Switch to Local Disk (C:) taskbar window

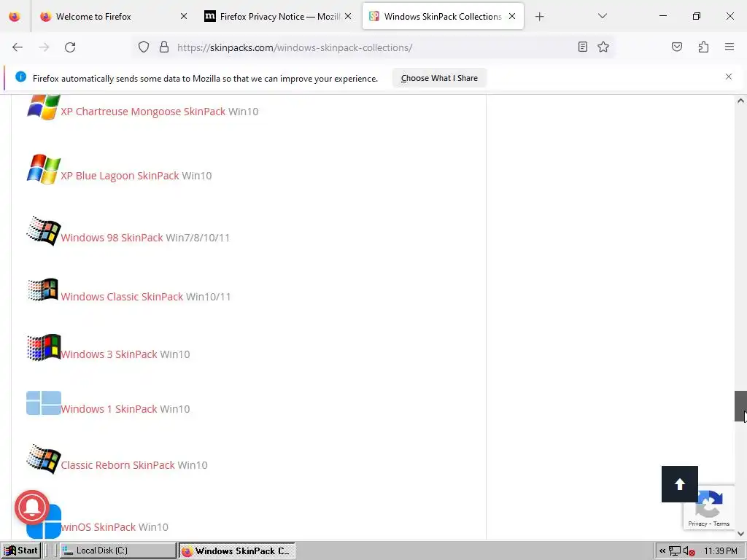pos(117,551)
